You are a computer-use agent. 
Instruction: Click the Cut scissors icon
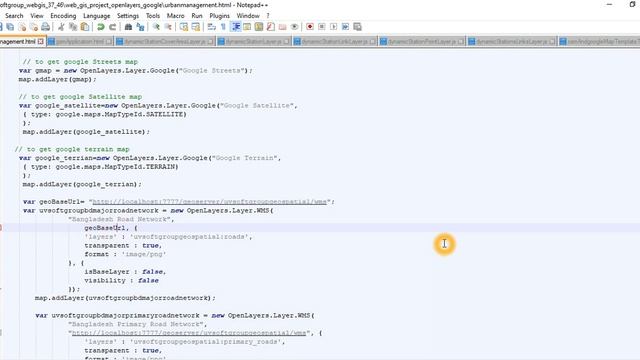(x=61, y=27)
